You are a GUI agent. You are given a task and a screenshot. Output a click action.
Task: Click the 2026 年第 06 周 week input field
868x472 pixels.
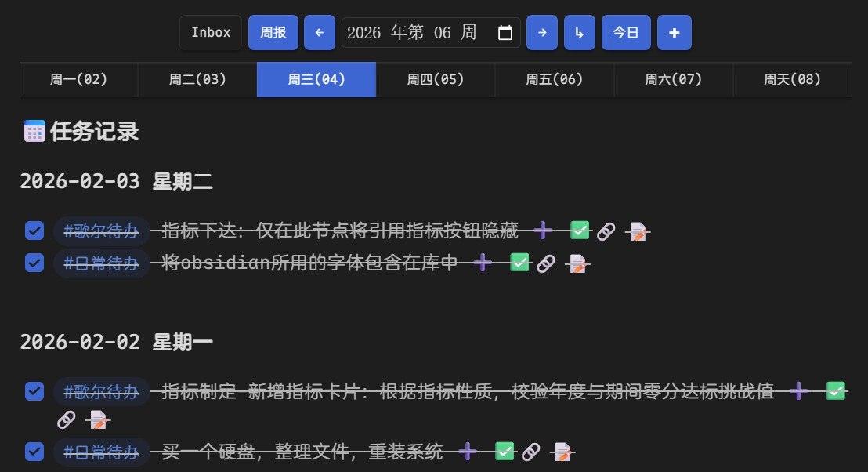[x=415, y=33]
